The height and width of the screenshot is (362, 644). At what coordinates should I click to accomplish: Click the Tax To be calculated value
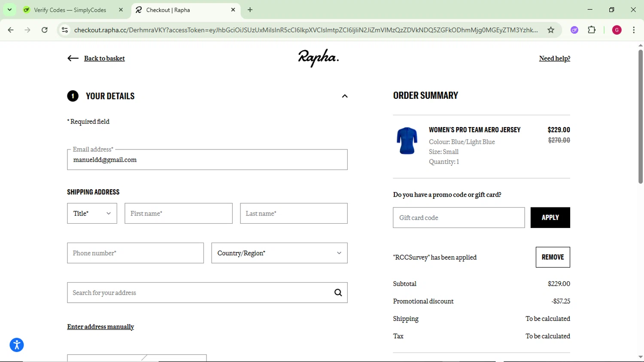coord(548,336)
